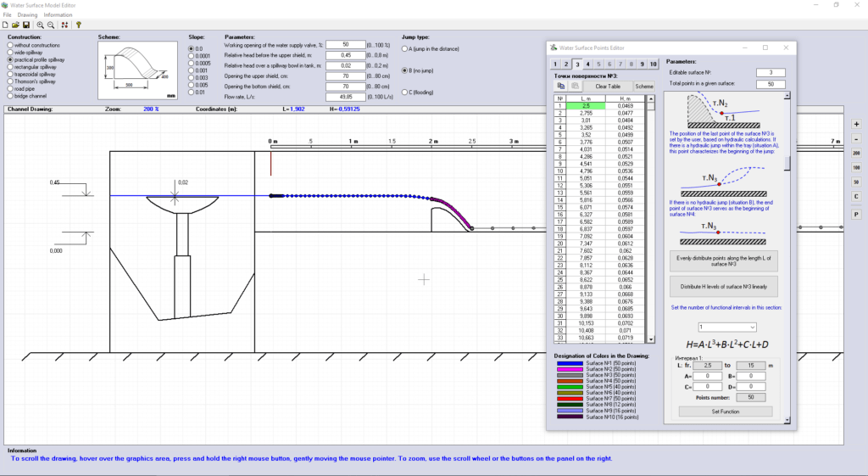Image resolution: width=868 pixels, height=476 pixels.
Task: Select the rectangular spillway construction option
Action: (10, 67)
